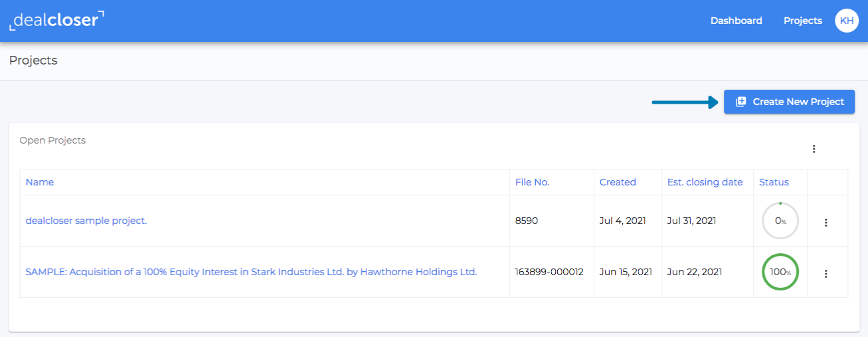This screenshot has width=868, height=337.
Task: Click the Projects page heading
Action: (33, 60)
